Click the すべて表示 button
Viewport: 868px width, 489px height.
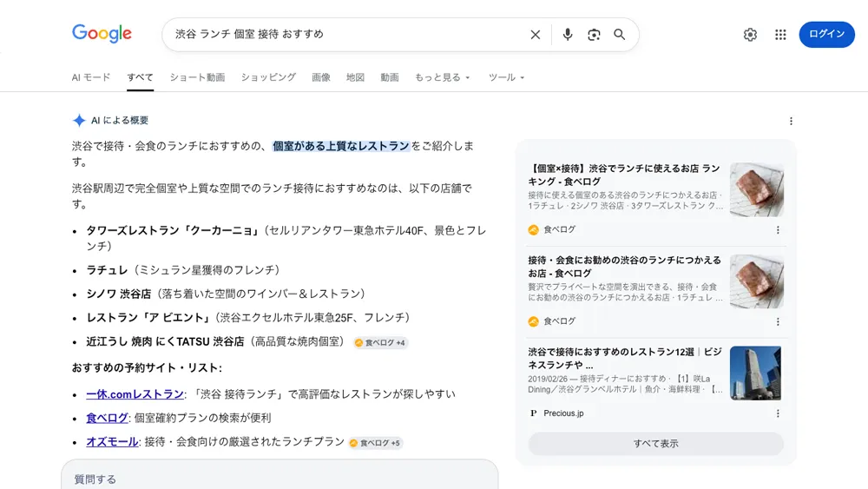pyautogui.click(x=655, y=444)
